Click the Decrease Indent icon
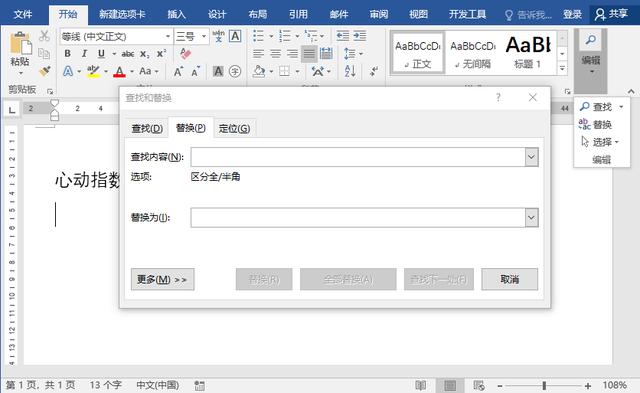 (x=343, y=36)
